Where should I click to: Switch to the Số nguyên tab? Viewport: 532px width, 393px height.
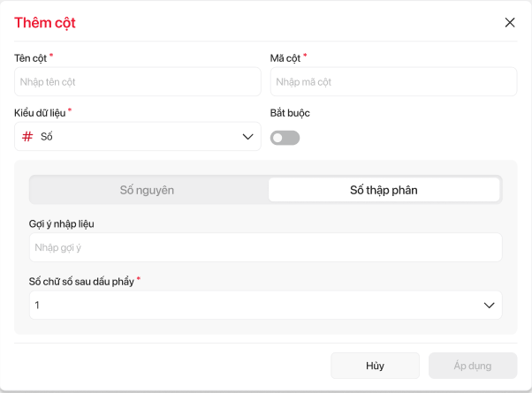(148, 190)
